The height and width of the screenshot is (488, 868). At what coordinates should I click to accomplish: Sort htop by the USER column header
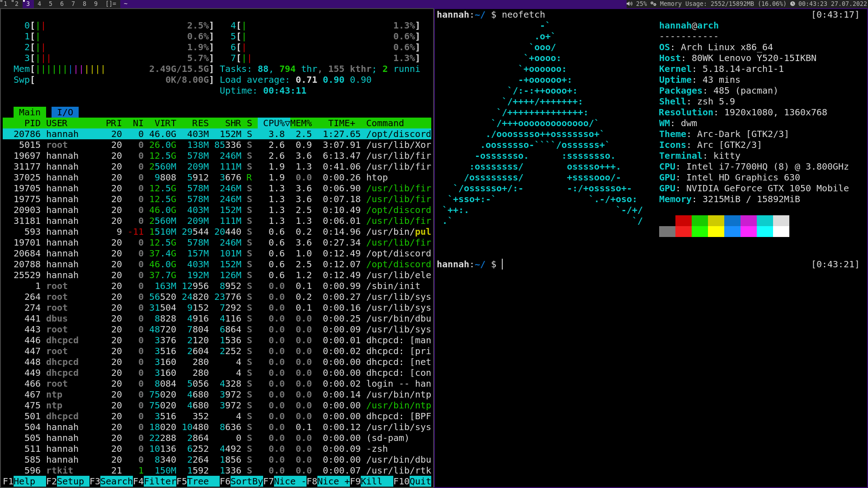click(57, 123)
